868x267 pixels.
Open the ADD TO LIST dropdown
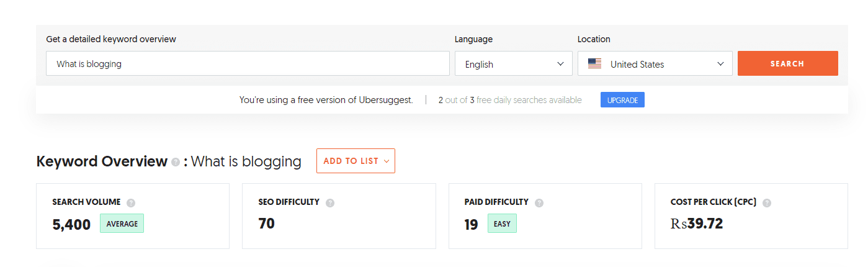(x=356, y=161)
